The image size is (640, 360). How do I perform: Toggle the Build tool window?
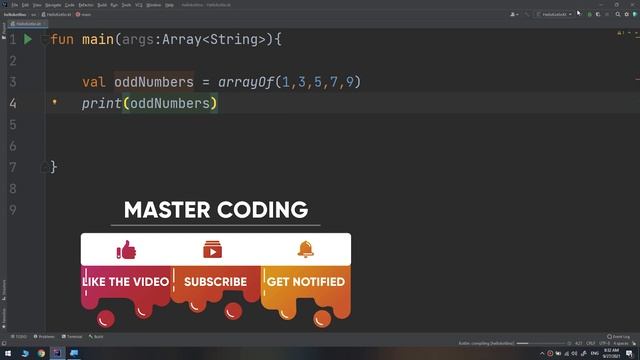pyautogui.click(x=96, y=337)
